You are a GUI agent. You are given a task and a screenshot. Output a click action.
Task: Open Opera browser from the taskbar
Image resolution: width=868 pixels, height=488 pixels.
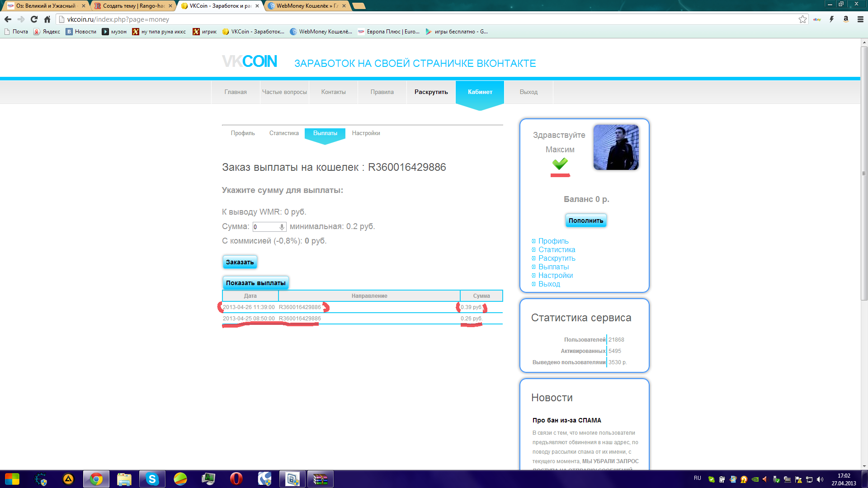(x=236, y=479)
